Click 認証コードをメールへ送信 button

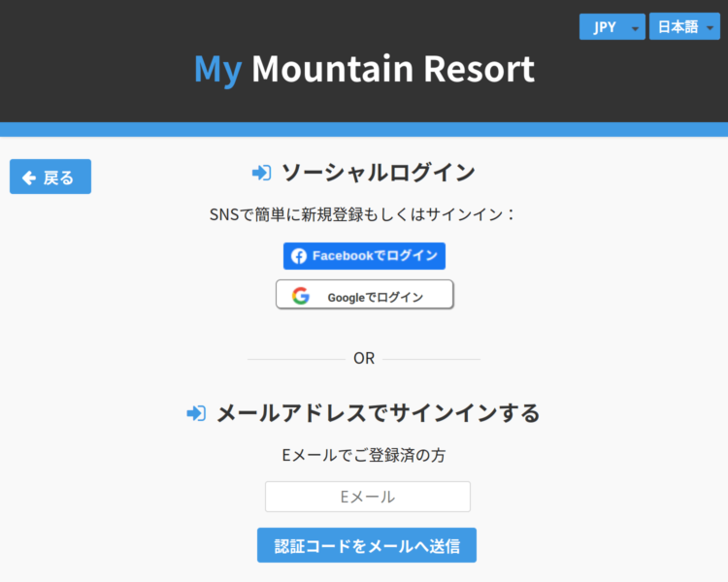tap(367, 545)
